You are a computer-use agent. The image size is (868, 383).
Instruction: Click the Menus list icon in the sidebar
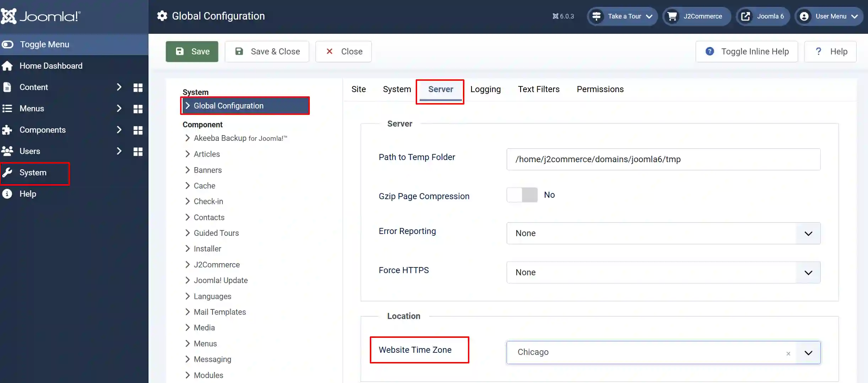7,108
